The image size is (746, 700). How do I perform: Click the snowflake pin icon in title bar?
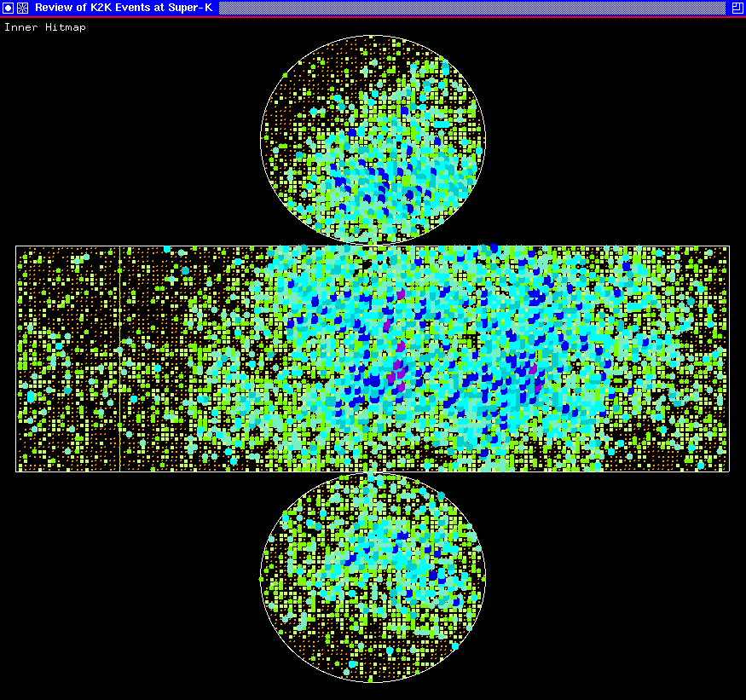(22, 8)
